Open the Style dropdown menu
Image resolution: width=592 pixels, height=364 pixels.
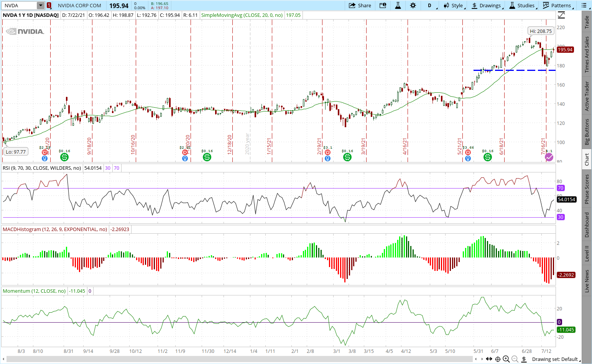(x=454, y=5)
